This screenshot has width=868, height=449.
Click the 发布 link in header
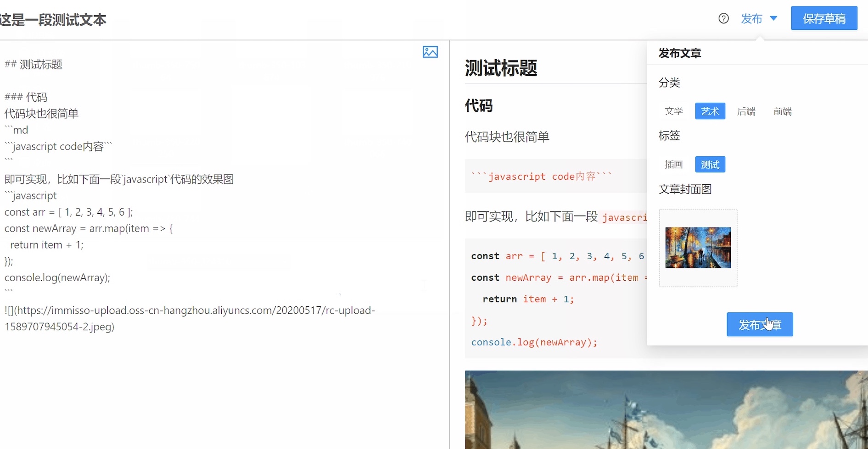pyautogui.click(x=751, y=18)
